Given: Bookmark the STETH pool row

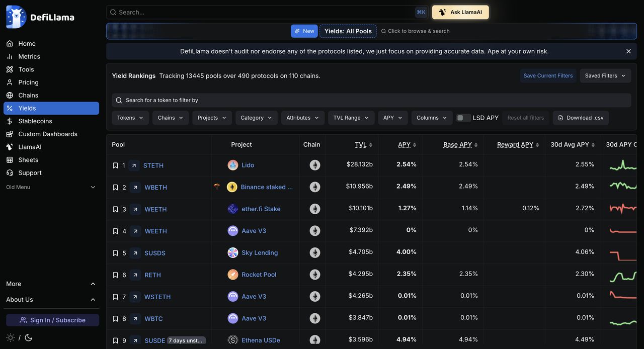Looking at the screenshot, I should pos(115,165).
